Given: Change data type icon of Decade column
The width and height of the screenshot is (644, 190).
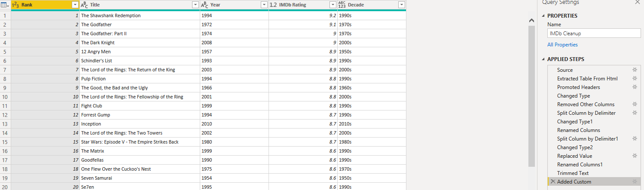Looking at the screenshot, I should (x=342, y=5).
